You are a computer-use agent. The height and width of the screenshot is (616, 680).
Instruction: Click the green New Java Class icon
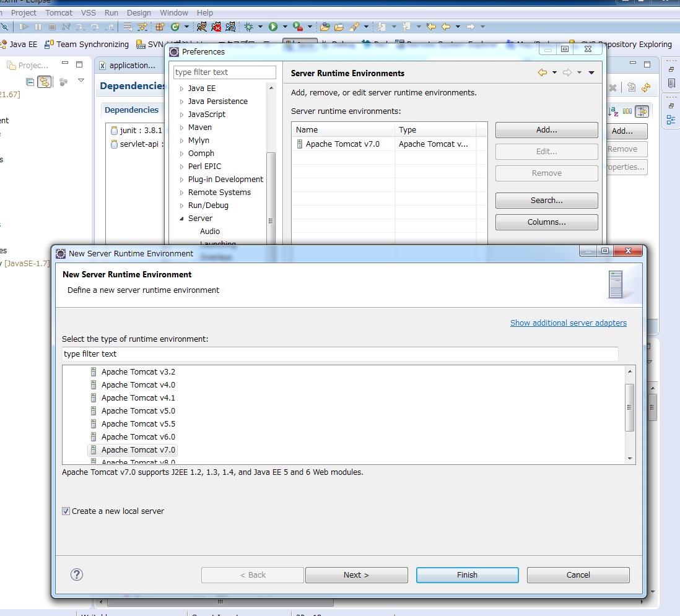coord(175,27)
